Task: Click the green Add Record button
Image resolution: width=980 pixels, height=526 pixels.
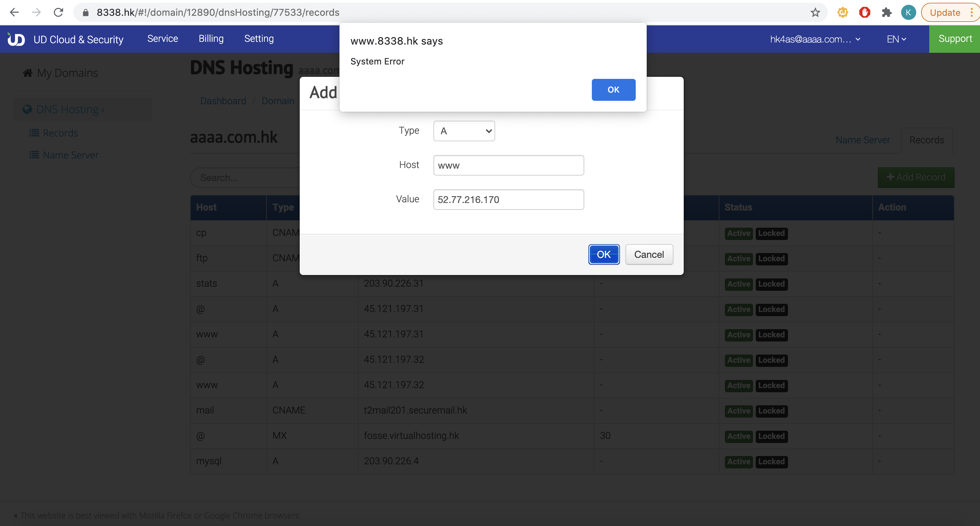Action: pos(916,177)
